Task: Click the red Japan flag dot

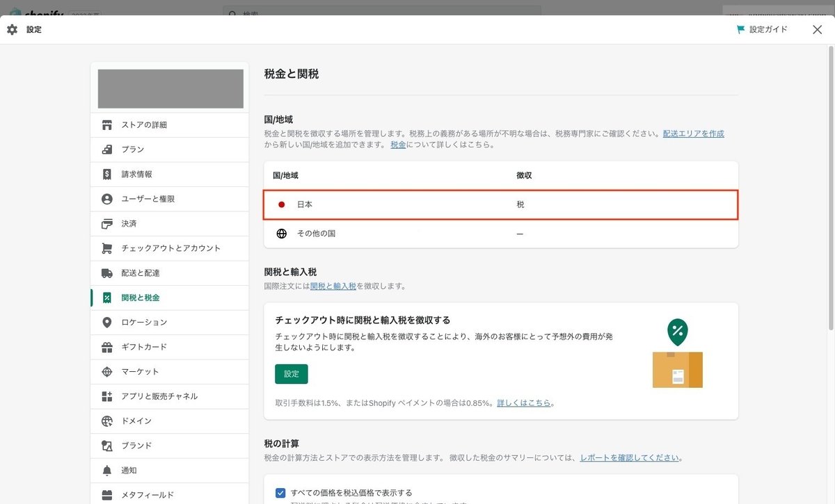Action: point(282,204)
